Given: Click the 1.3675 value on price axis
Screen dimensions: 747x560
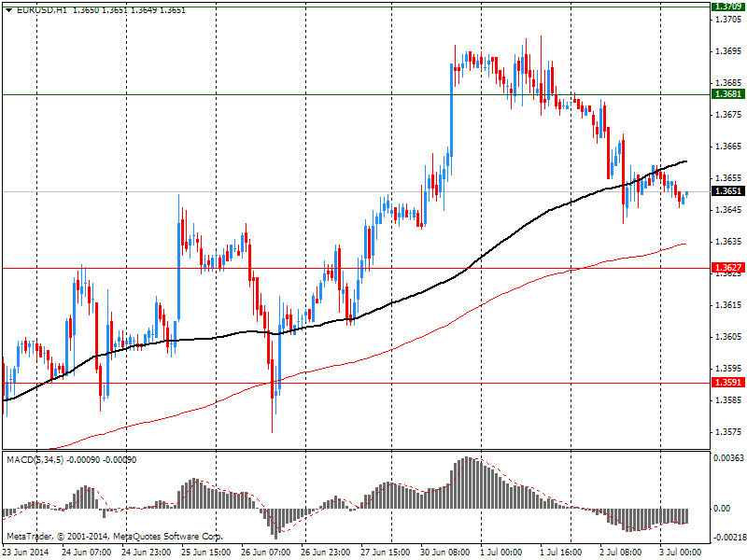Looking at the screenshot, I should coord(728,114).
